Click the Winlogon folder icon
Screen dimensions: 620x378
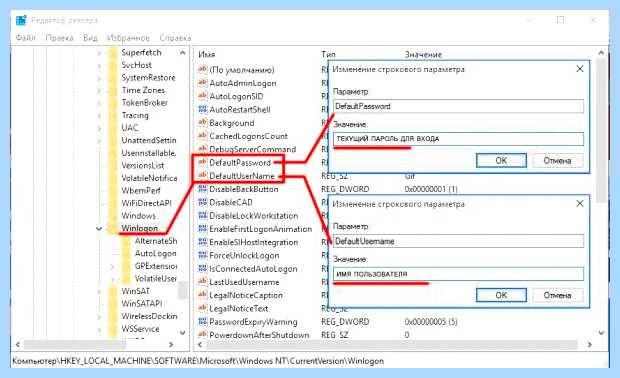tap(113, 228)
